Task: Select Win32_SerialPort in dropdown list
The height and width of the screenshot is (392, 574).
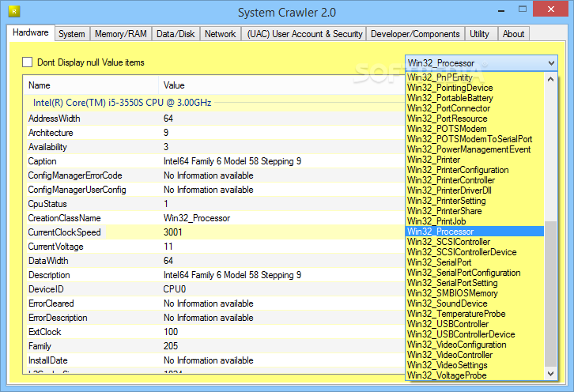Action: coord(475,262)
